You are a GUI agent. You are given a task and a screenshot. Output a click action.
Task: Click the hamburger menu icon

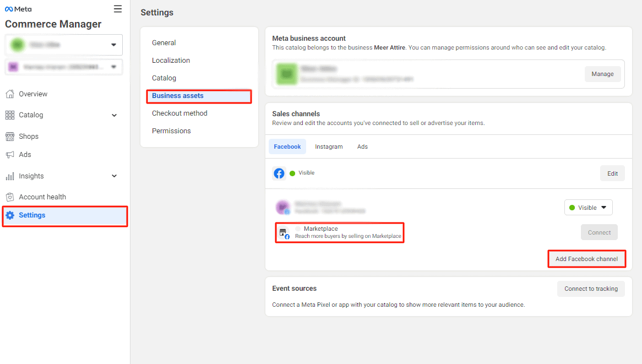click(x=117, y=9)
